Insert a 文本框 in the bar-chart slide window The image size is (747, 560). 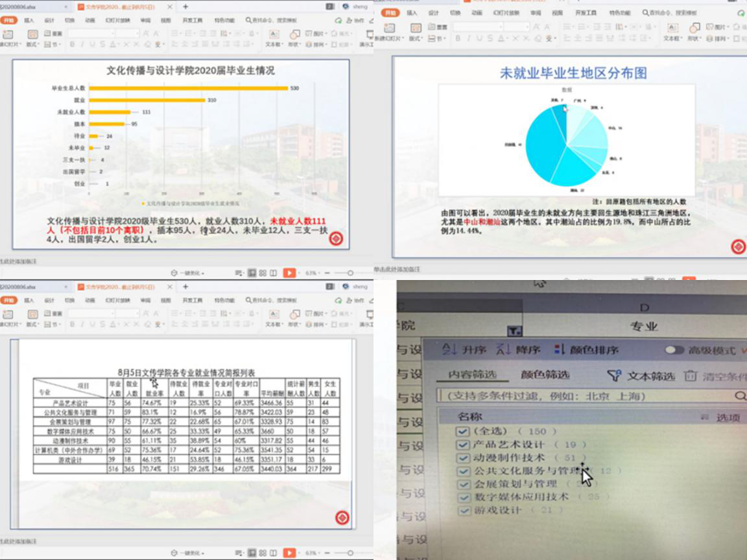click(274, 38)
